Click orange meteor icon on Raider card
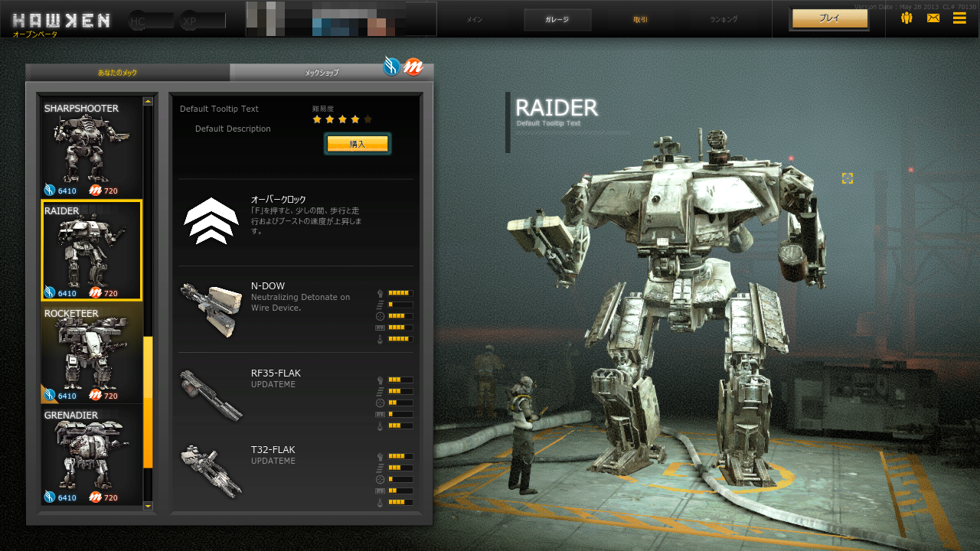980x551 pixels. [x=95, y=292]
